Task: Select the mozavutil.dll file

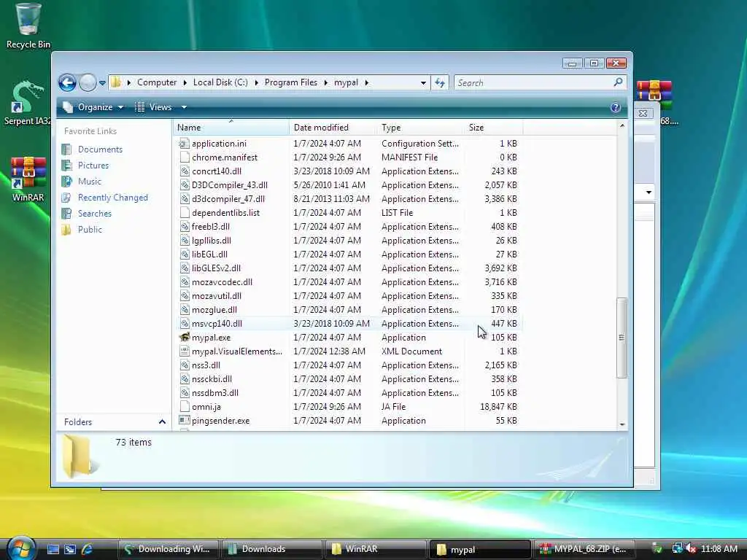Action: [x=216, y=296]
